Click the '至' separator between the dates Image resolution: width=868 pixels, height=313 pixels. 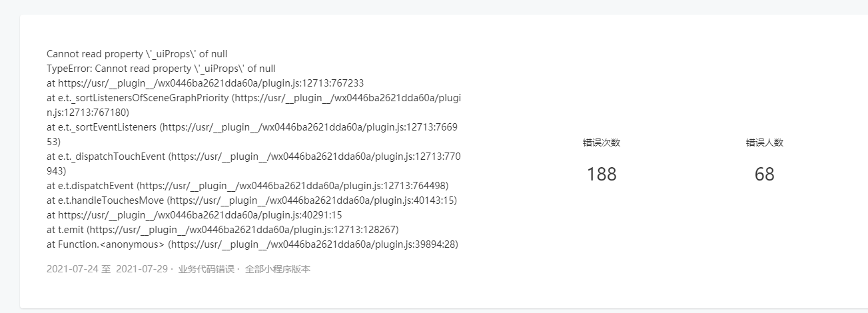coord(106,270)
